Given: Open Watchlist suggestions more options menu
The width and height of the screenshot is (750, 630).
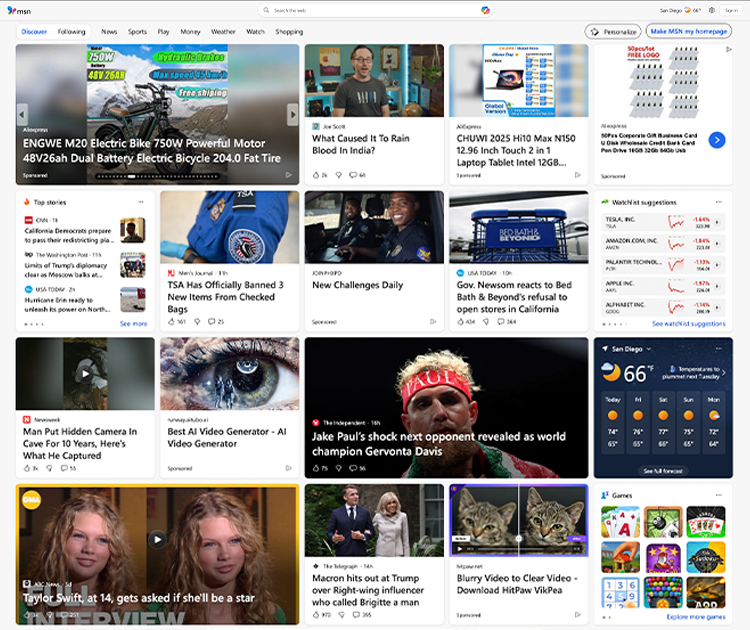Looking at the screenshot, I should [x=718, y=202].
